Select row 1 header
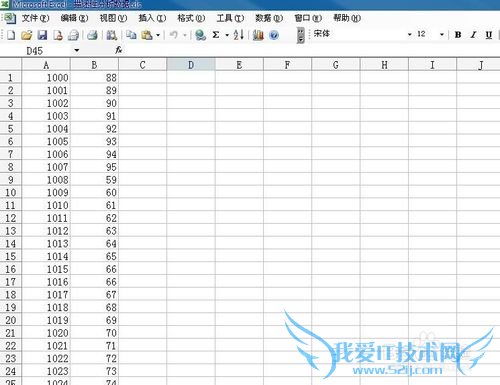 click(11, 78)
